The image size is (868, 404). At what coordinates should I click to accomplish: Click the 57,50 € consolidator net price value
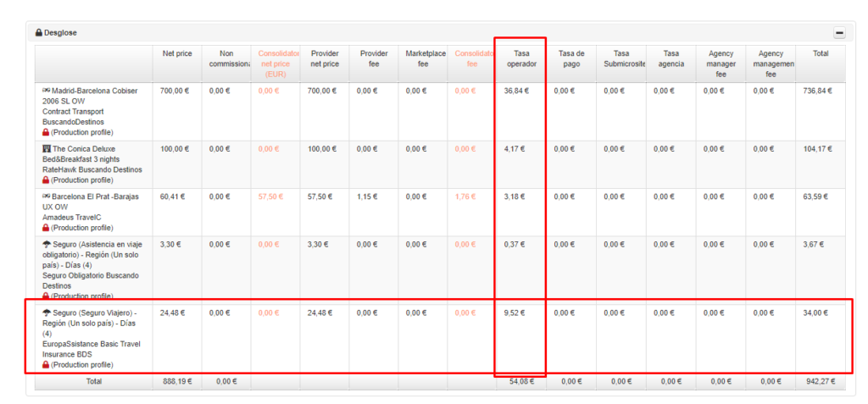[270, 196]
